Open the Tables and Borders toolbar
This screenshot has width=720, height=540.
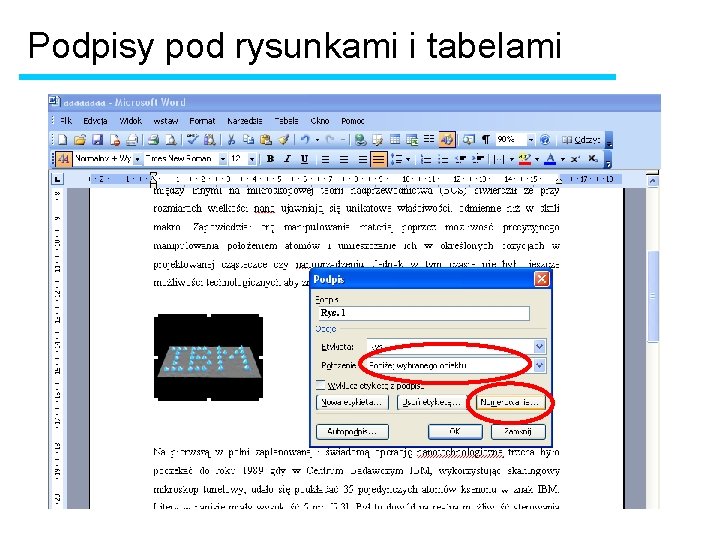pos(377,140)
